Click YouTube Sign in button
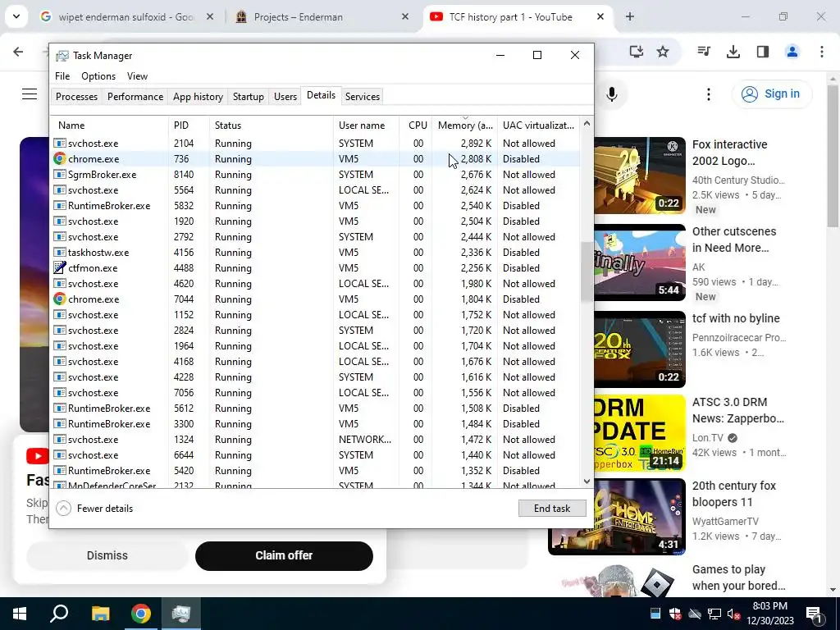The image size is (840, 630). (772, 94)
